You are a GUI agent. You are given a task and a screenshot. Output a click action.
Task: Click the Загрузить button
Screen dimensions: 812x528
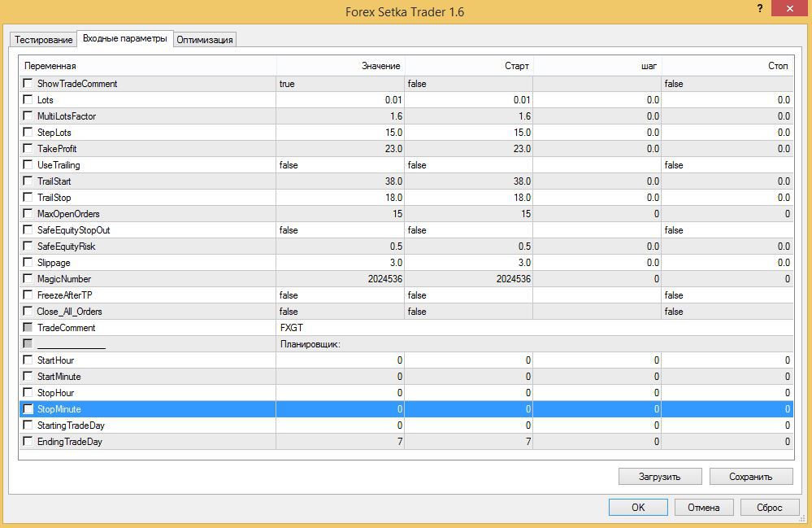coord(660,476)
